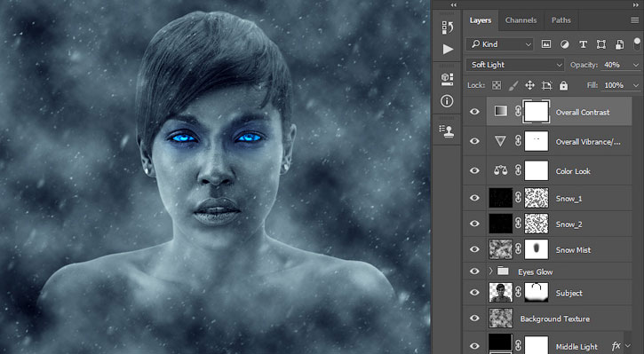
Task: Select the Color Look layer mask thumbnail
Action: tap(537, 170)
